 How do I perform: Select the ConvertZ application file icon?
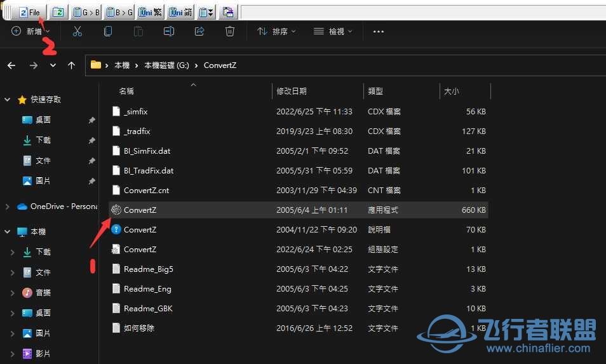pyautogui.click(x=116, y=210)
